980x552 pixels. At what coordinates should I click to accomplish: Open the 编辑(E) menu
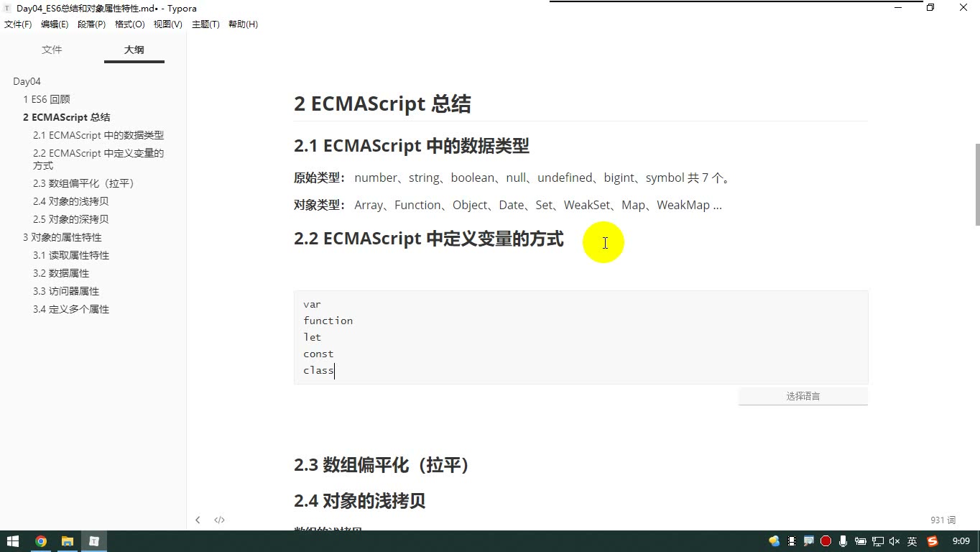point(55,24)
